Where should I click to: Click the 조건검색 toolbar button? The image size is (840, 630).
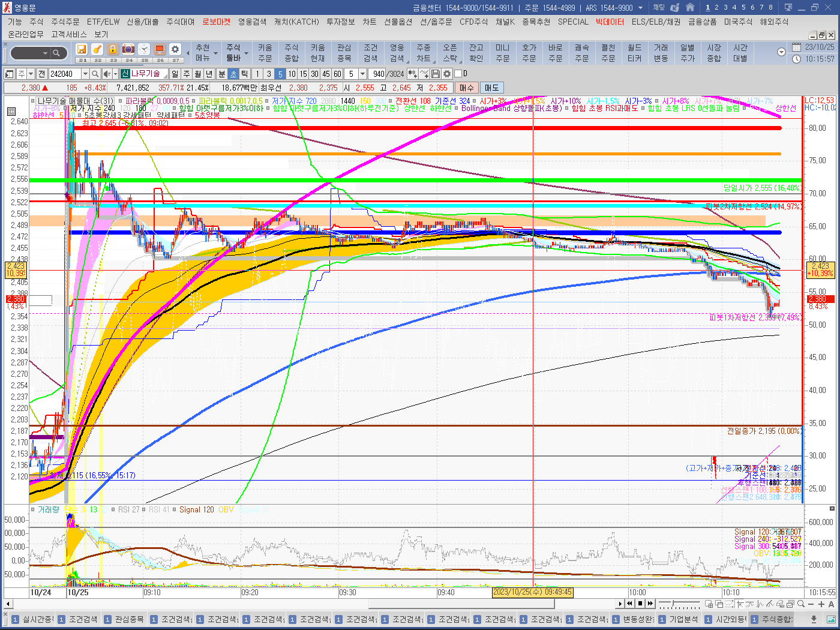(371, 53)
